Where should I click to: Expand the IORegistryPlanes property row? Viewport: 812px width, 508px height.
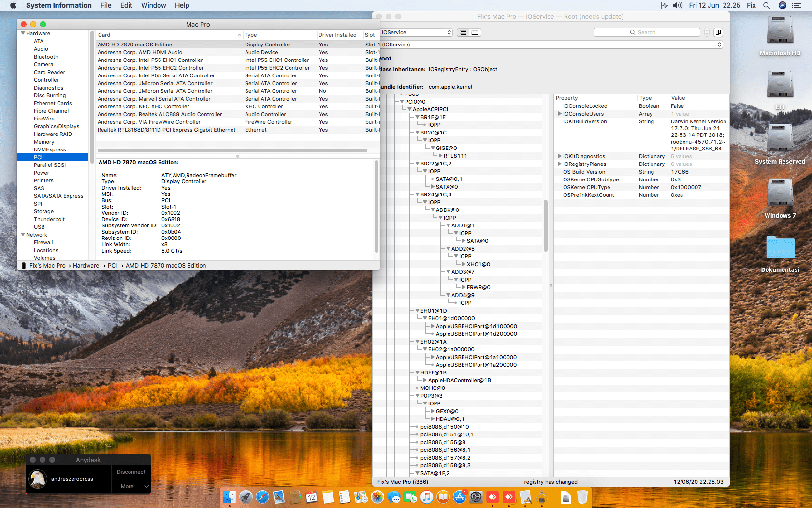pyautogui.click(x=560, y=164)
